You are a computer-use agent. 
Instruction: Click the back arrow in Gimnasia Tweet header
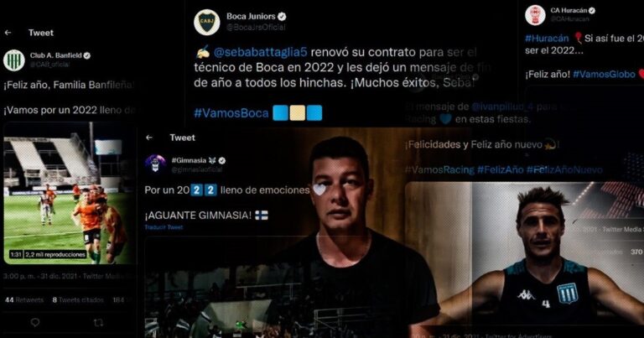(149, 138)
